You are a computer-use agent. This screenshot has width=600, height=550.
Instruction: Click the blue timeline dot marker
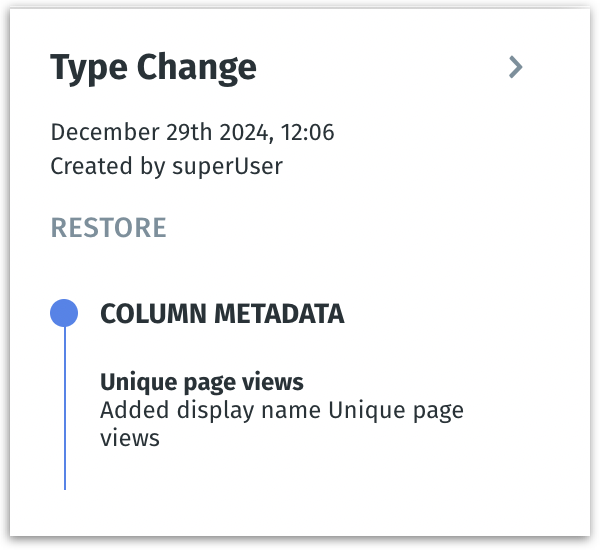pos(64,313)
